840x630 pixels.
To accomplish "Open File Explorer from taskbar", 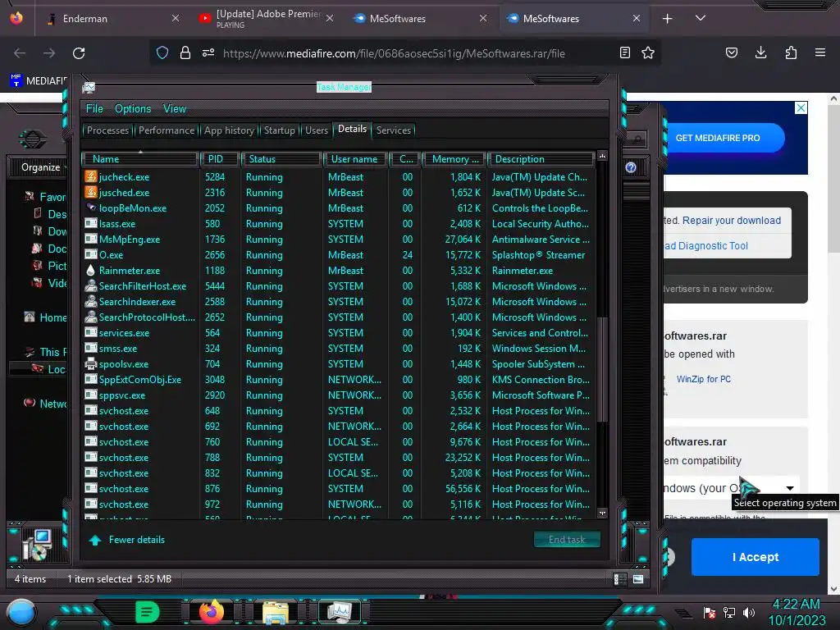I will [276, 612].
